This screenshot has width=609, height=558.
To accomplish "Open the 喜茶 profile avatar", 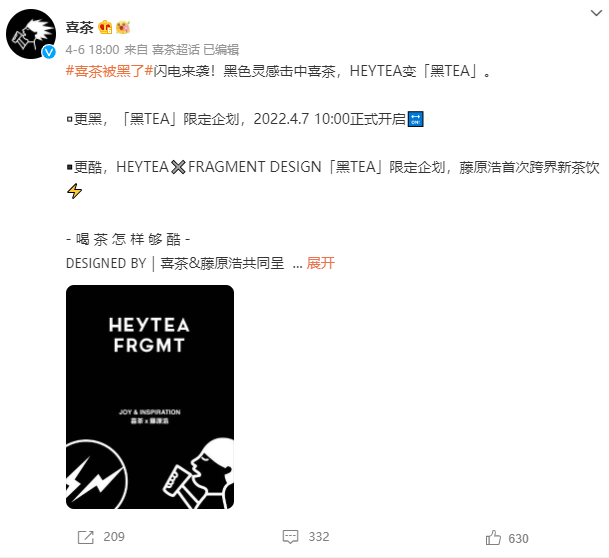I will [x=31, y=34].
